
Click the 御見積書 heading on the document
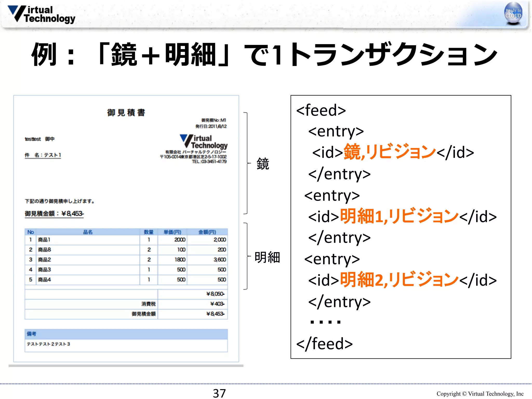click(x=126, y=112)
